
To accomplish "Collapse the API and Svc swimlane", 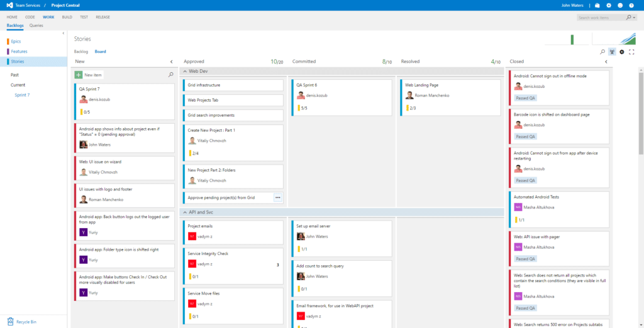I will (185, 212).
